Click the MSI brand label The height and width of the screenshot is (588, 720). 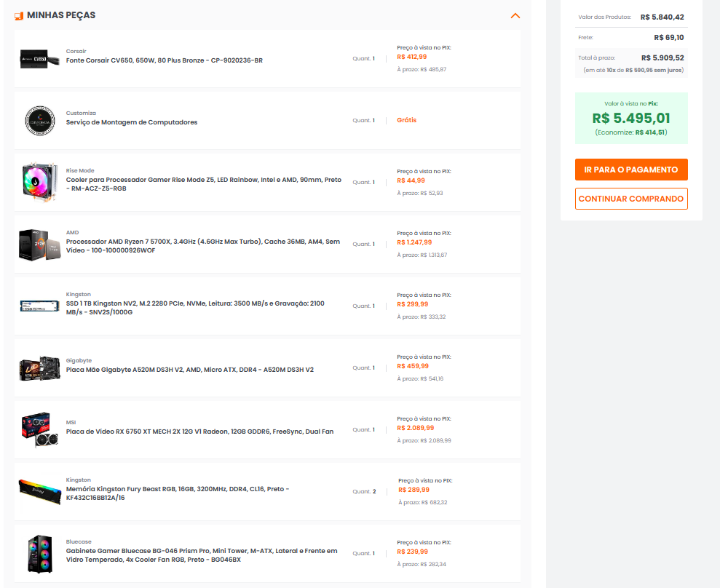point(71,423)
